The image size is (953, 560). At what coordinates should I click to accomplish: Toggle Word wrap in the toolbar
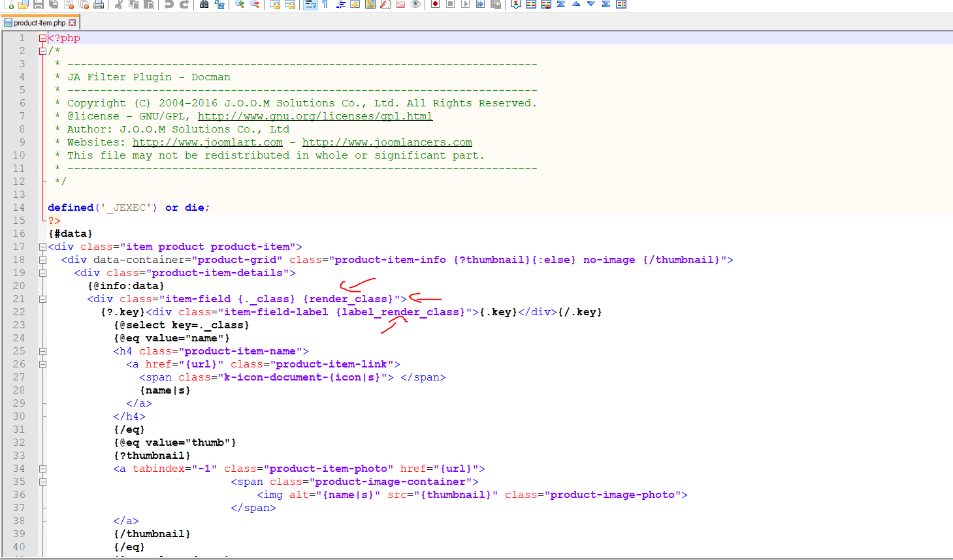tap(310, 5)
